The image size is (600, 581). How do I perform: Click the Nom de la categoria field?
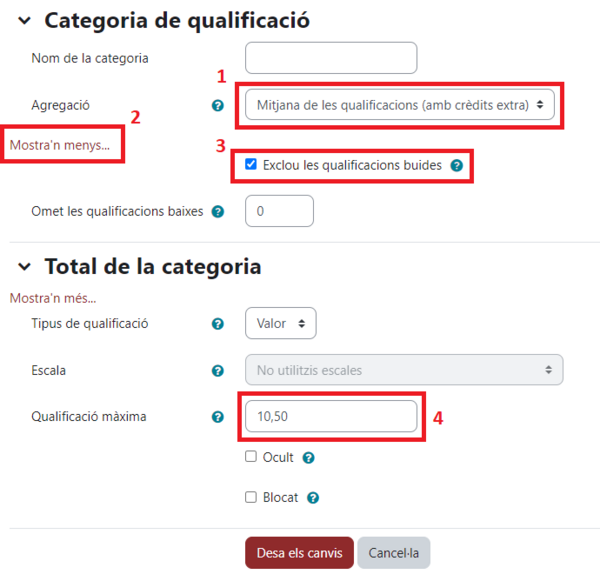coord(330,58)
